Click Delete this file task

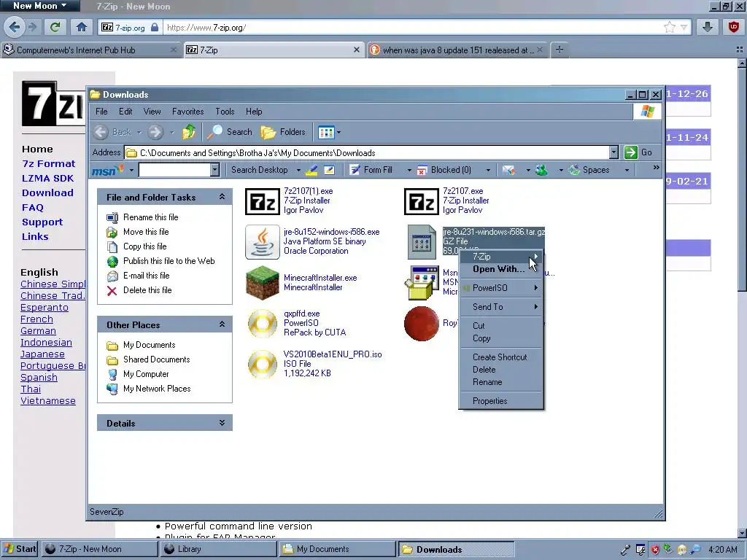coord(139,290)
